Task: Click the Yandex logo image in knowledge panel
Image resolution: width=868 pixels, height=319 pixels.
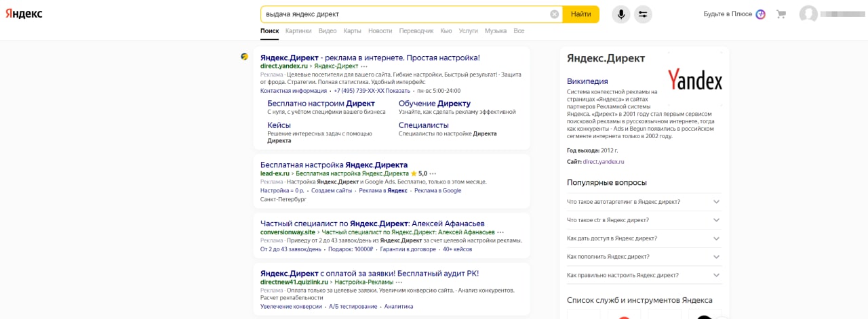Action: [x=695, y=79]
